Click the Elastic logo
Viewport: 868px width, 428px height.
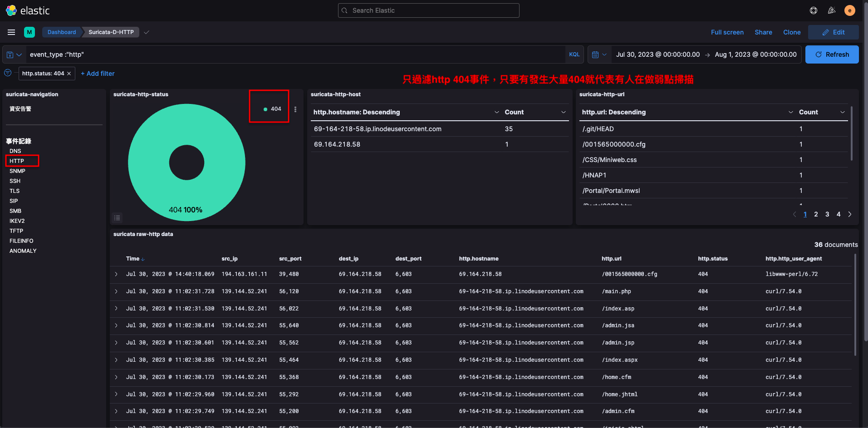(x=27, y=10)
